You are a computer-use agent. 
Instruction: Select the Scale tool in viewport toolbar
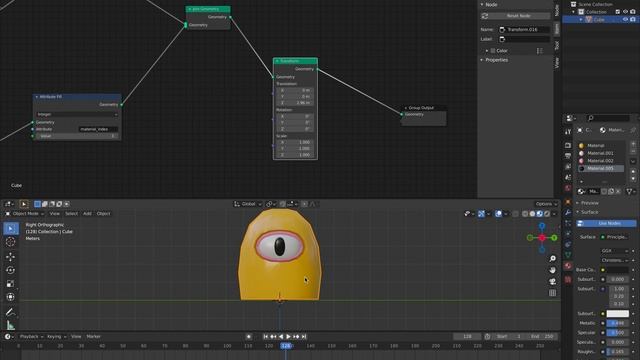tap(11, 283)
